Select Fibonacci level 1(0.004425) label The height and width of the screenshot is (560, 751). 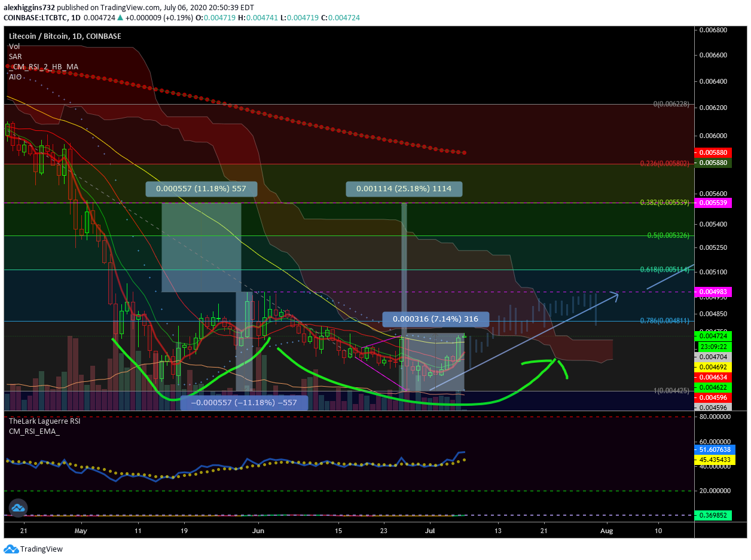point(671,391)
